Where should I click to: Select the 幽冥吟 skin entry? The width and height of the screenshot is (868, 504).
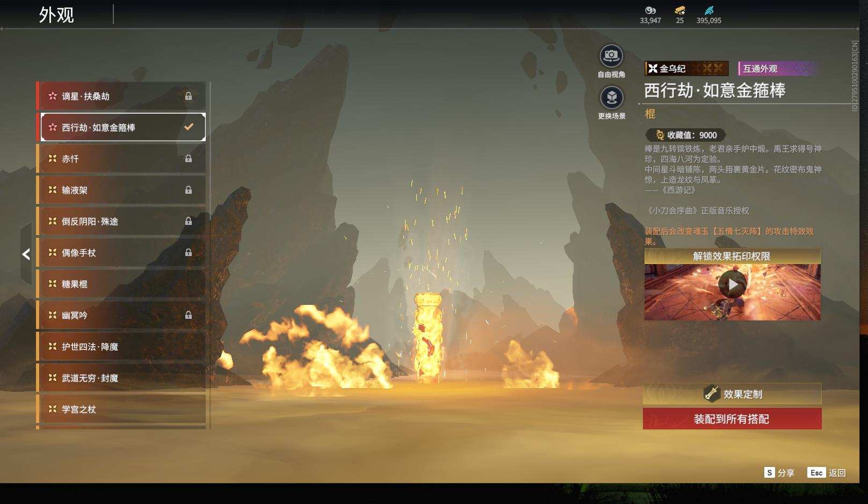tap(121, 315)
